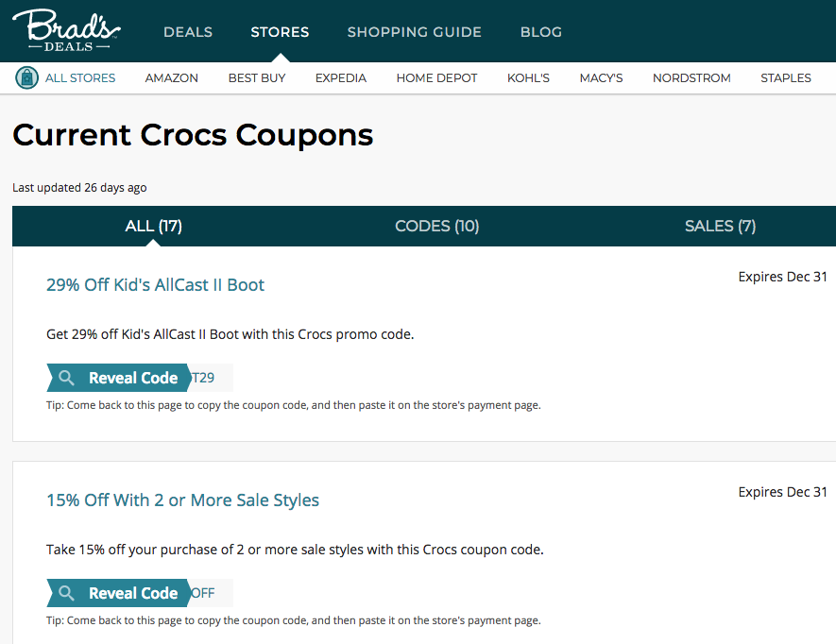The width and height of the screenshot is (836, 644).
Task: Open the Best Buy store link
Action: (256, 77)
